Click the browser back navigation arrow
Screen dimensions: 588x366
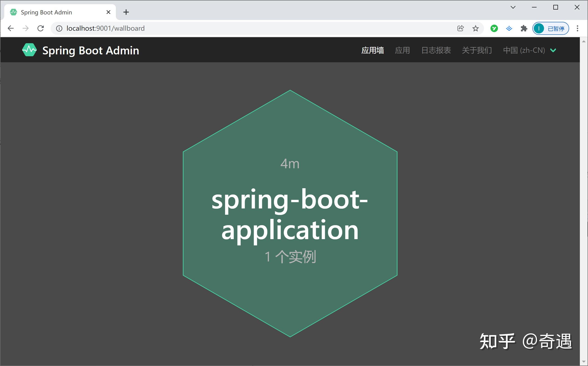tap(11, 28)
